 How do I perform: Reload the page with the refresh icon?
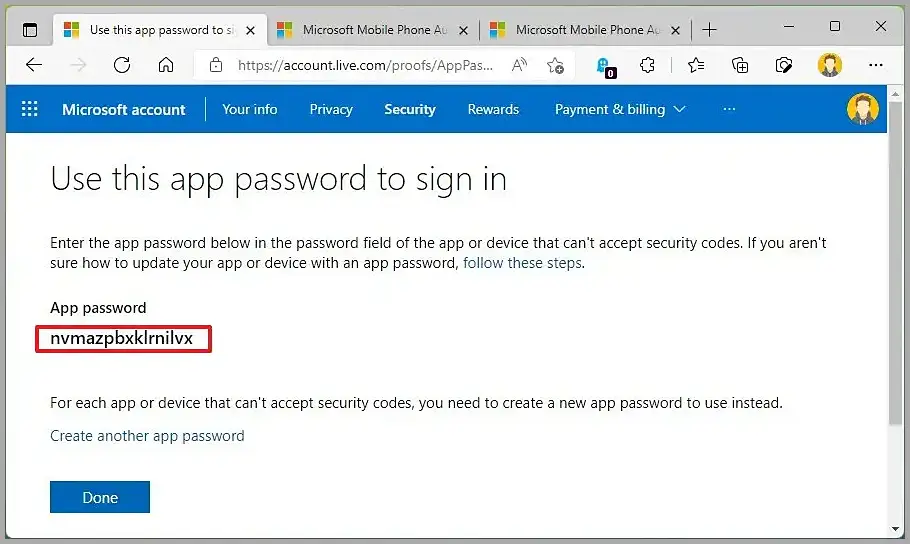coord(122,64)
